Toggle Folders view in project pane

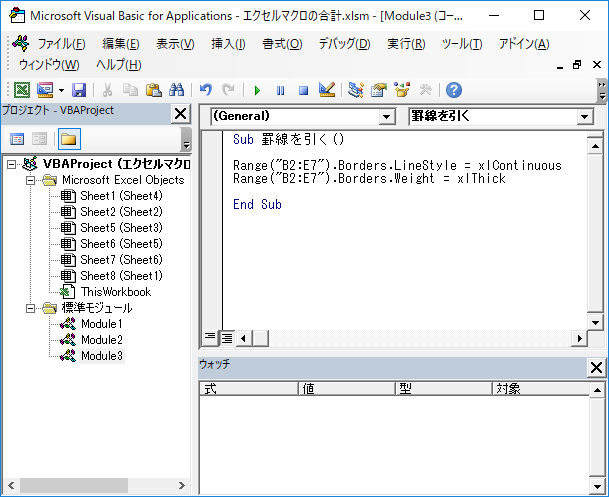point(69,139)
